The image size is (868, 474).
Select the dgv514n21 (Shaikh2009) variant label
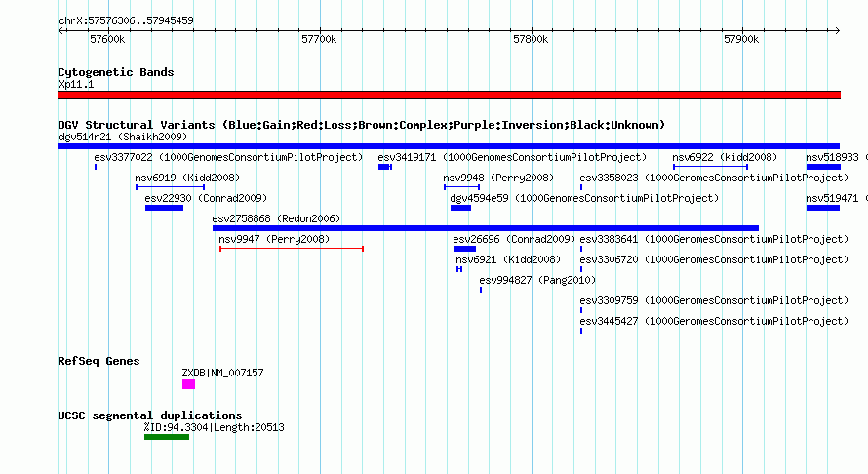[123, 137]
